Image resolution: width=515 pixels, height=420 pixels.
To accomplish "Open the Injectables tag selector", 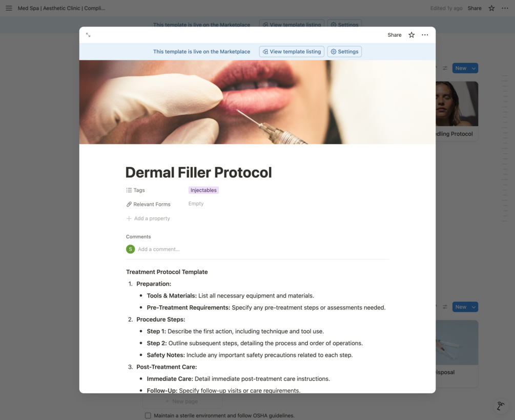I will (203, 190).
